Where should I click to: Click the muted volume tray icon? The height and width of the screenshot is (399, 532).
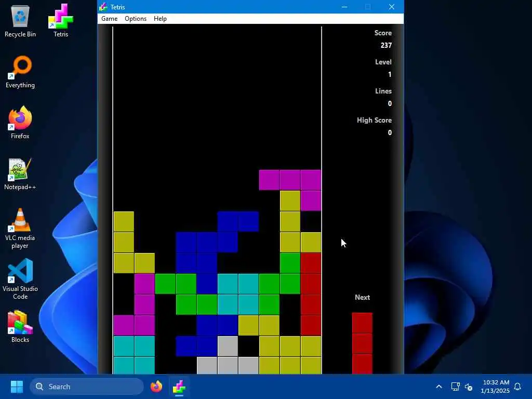[469, 387]
